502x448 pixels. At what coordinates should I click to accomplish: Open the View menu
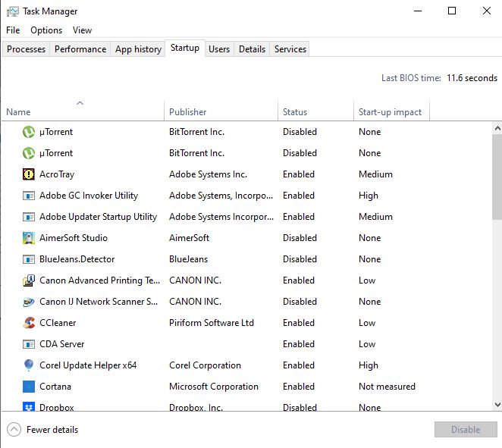[x=82, y=30]
